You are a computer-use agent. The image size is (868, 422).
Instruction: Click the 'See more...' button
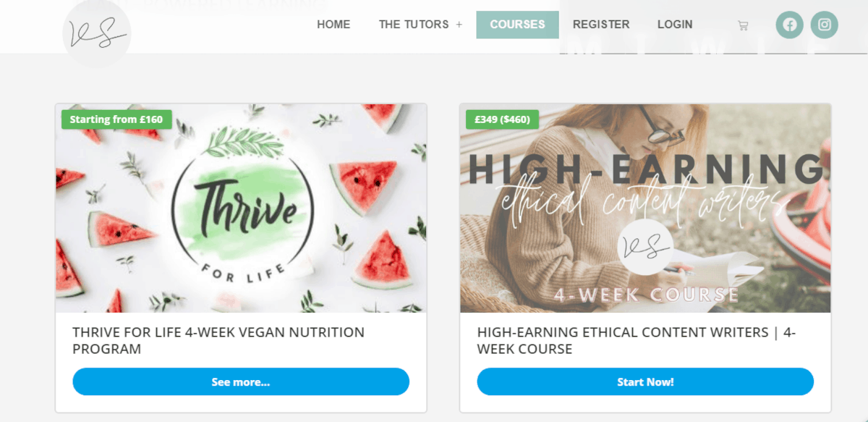(x=241, y=381)
